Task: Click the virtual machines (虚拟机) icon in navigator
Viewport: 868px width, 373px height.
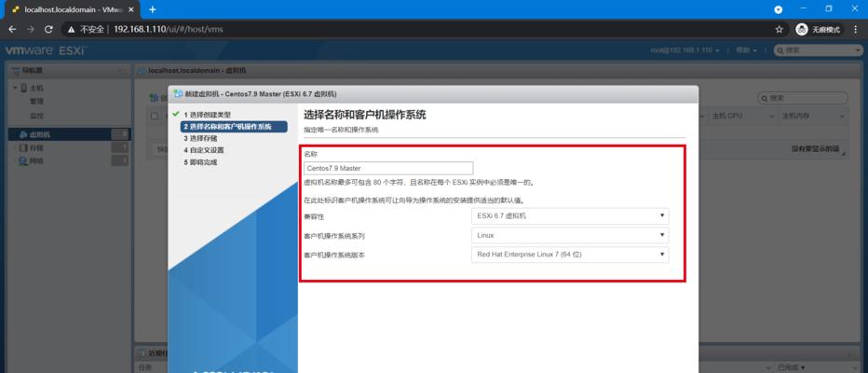Action: click(x=22, y=134)
